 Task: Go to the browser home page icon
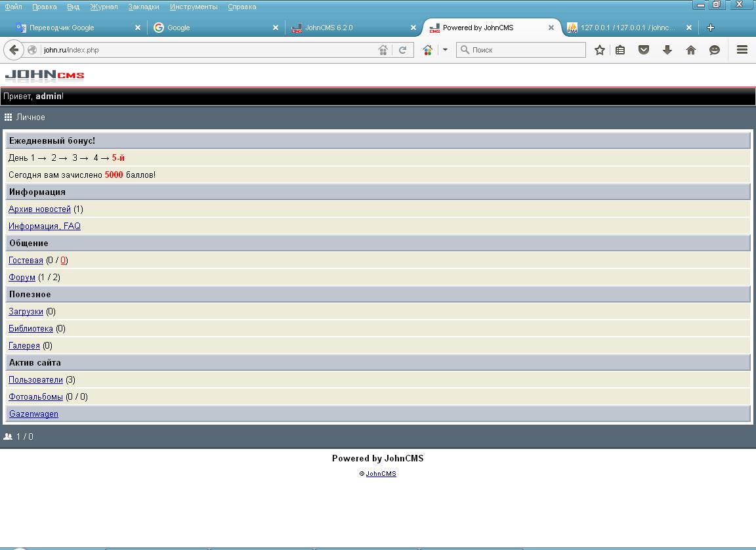click(691, 50)
